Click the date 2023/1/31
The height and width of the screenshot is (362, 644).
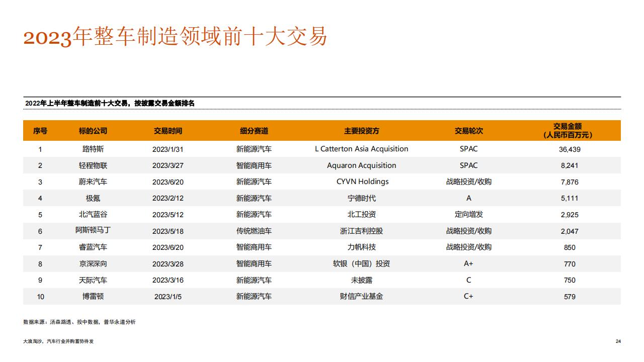[x=168, y=149]
